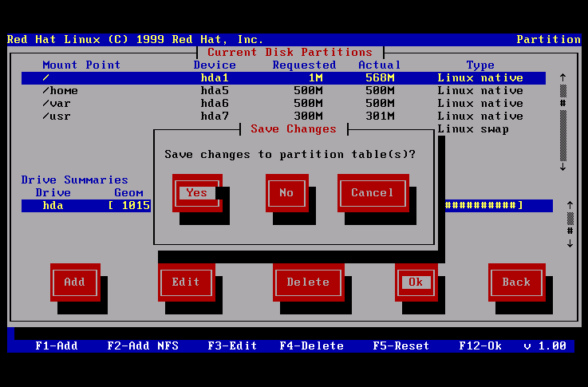The width and height of the screenshot is (588, 387).
Task: Choose No in Save Changes dialog
Action: pyautogui.click(x=287, y=193)
